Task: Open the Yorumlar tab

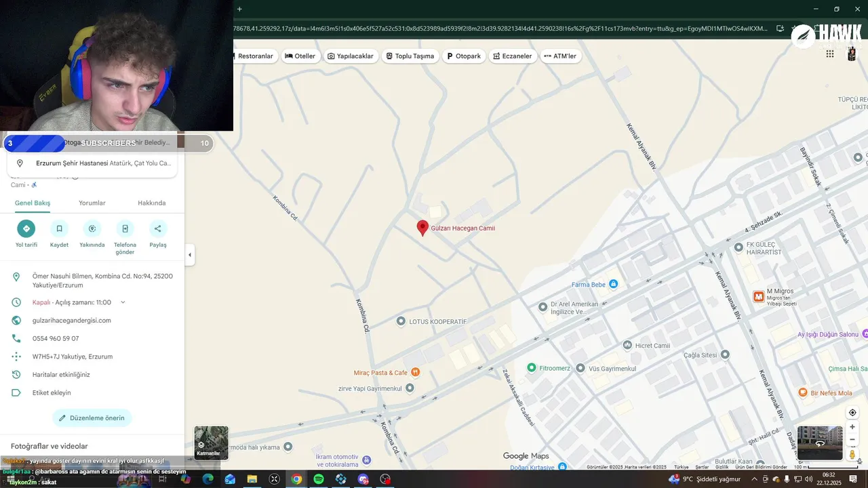Action: [92, 203]
